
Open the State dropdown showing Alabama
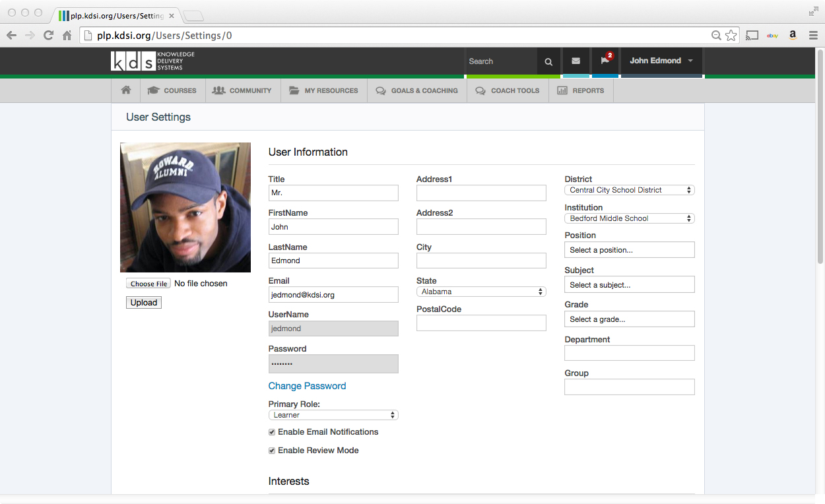pyautogui.click(x=481, y=292)
